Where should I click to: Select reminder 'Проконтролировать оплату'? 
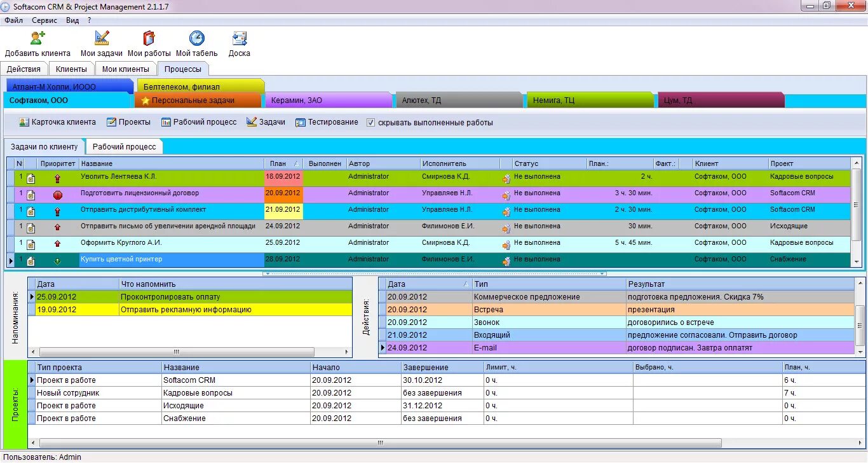tap(190, 297)
